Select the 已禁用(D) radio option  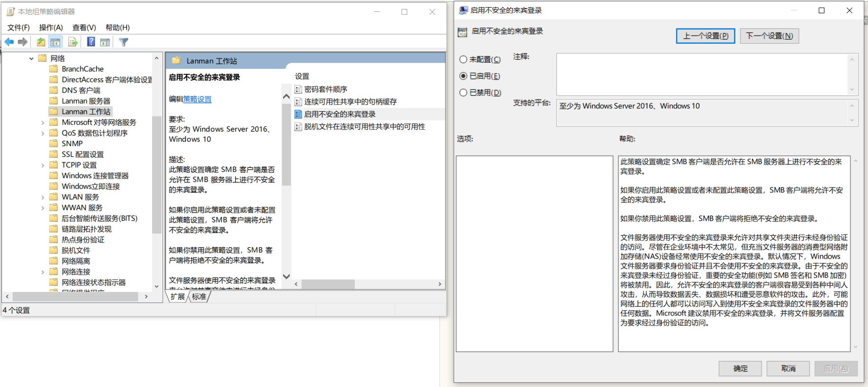tap(463, 93)
